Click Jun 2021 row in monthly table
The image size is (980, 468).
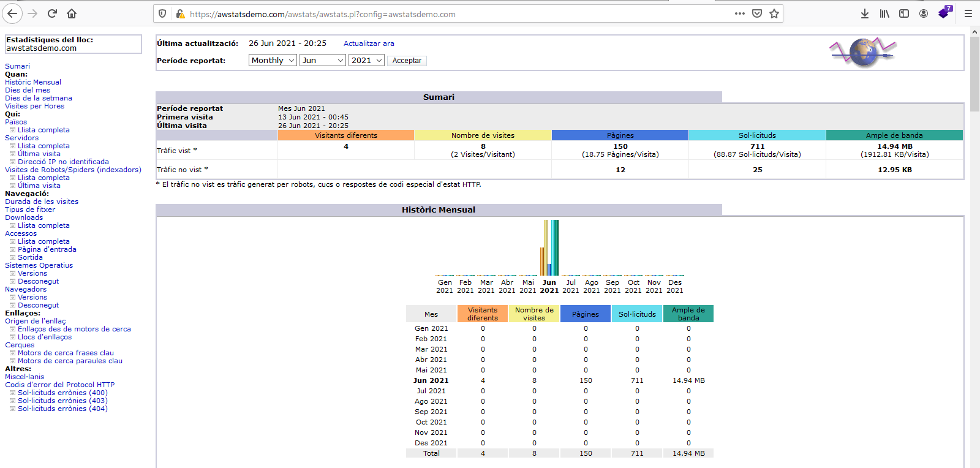(560, 380)
